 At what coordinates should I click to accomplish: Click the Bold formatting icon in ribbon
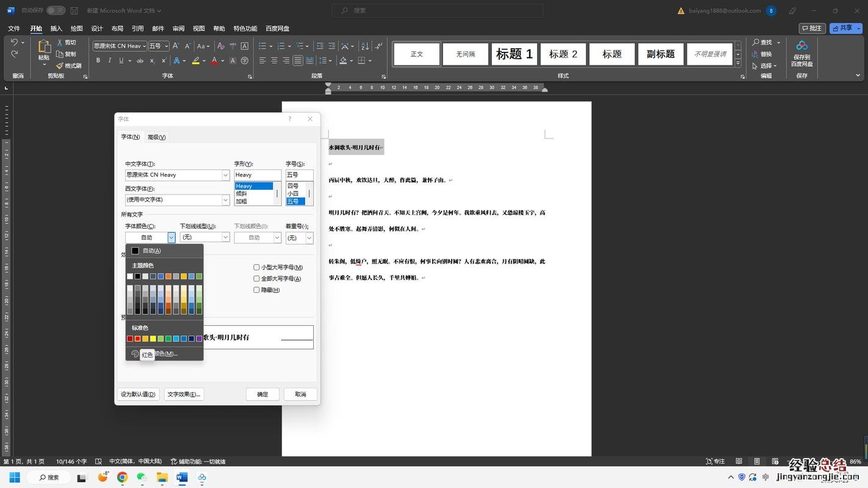[98, 60]
